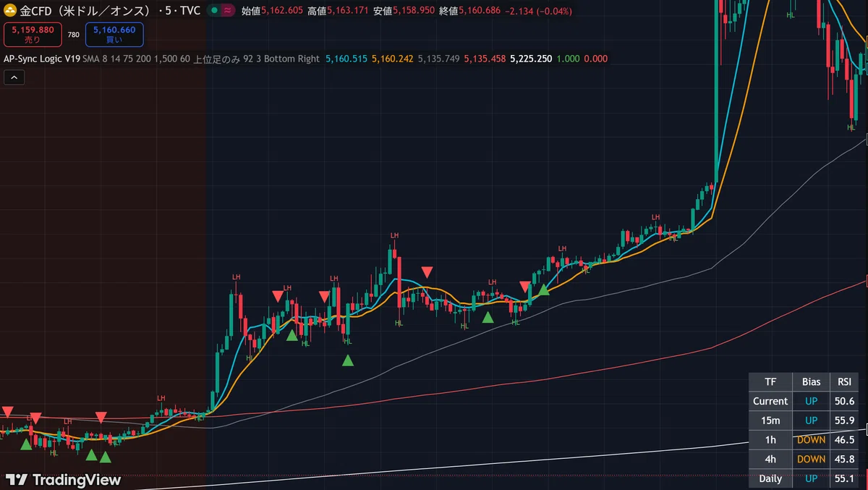This screenshot has width=868, height=490.
Task: Click the RSI header cell in the table
Action: coord(844,381)
